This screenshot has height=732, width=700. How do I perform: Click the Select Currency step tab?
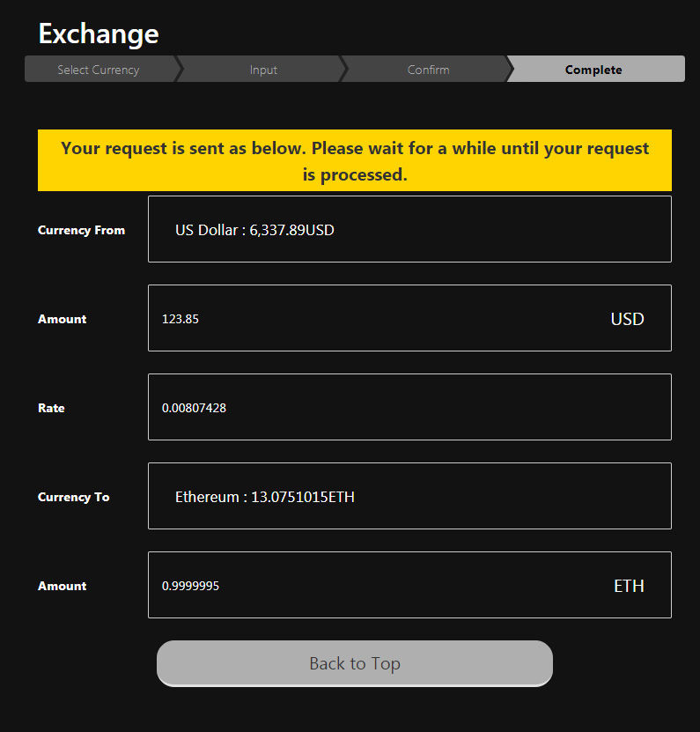coord(99,70)
